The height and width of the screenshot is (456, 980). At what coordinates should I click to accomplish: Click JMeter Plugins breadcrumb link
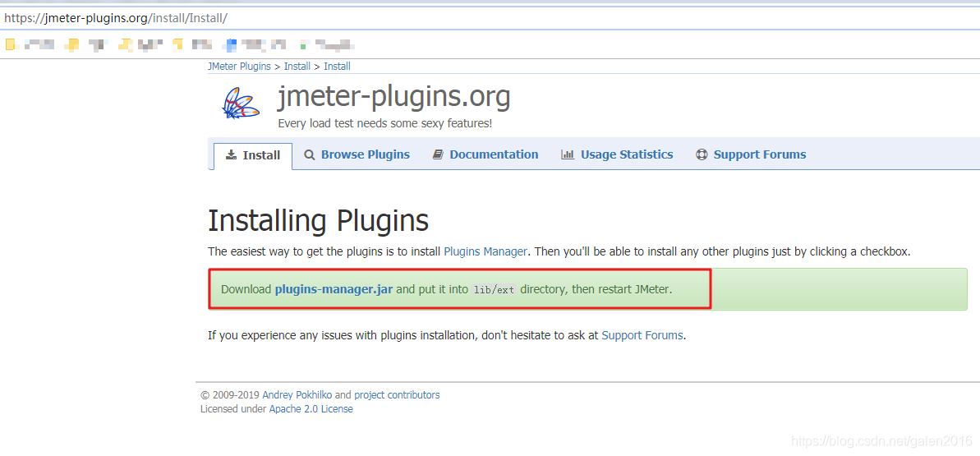[x=239, y=67]
